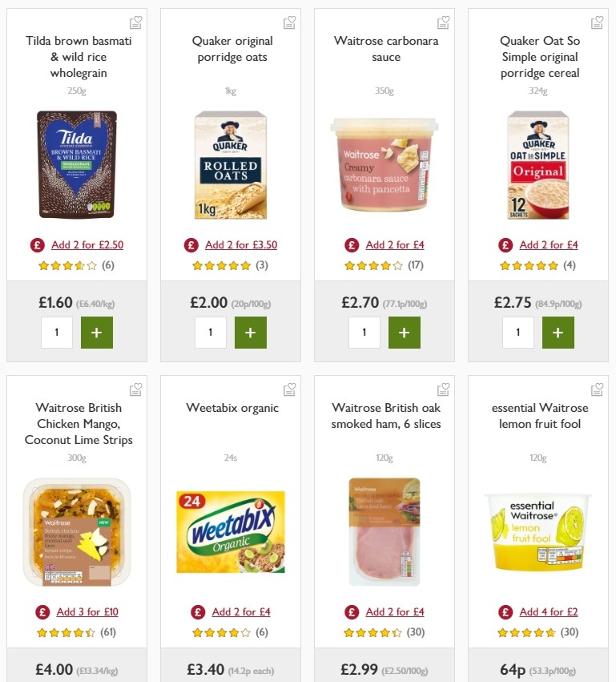Click the £ offer icon on the chicken strips card

43,611
